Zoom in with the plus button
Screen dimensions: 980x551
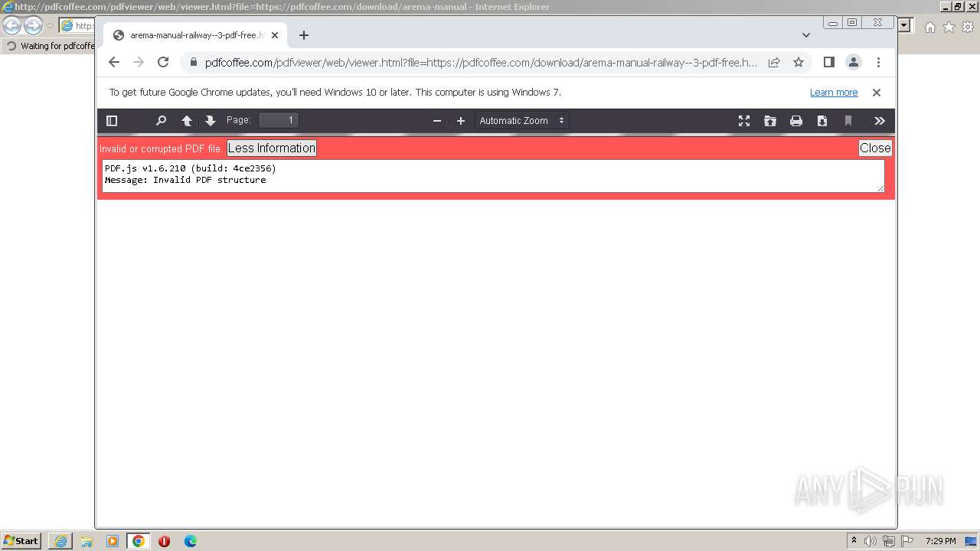click(461, 121)
